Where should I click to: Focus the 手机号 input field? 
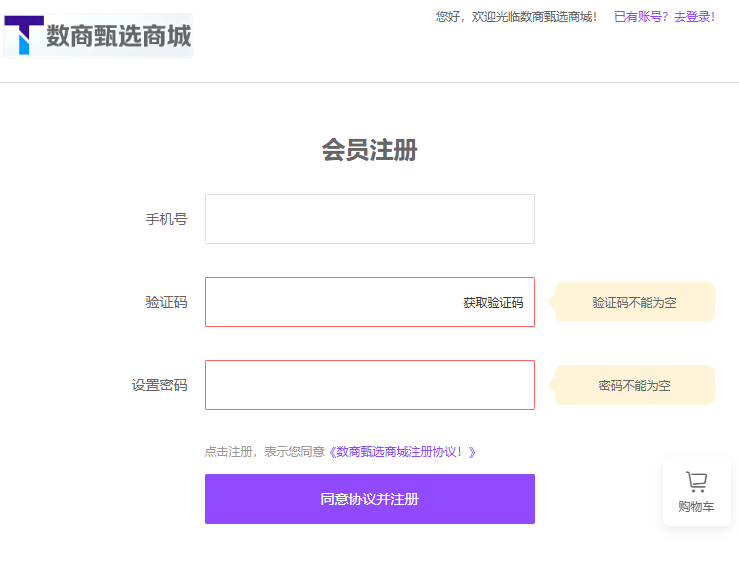coord(370,219)
